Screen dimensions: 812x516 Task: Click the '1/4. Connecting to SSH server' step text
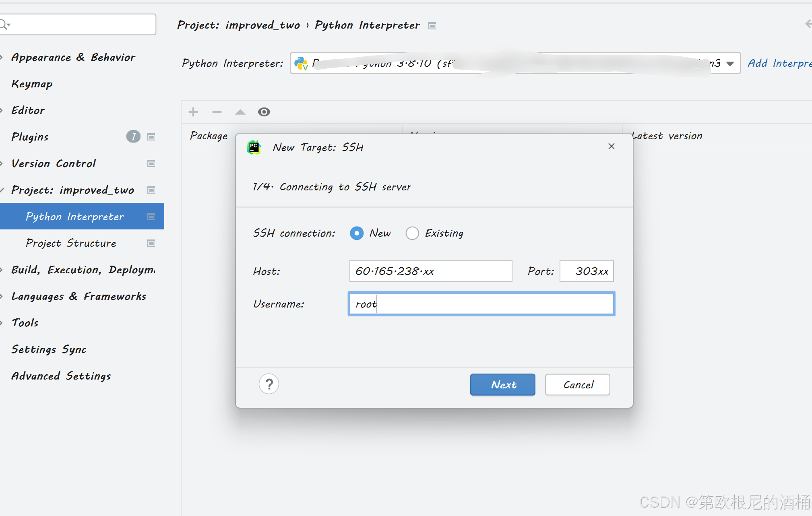click(332, 187)
